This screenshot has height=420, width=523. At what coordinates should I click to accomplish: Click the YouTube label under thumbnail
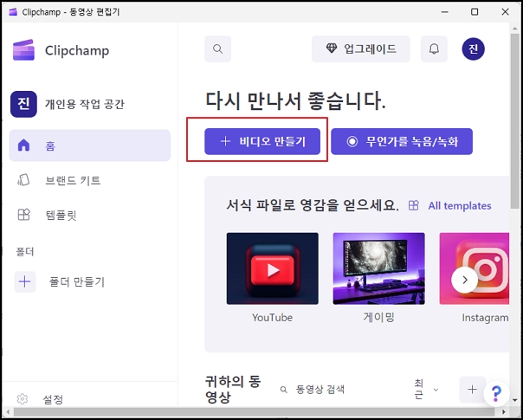[273, 317]
